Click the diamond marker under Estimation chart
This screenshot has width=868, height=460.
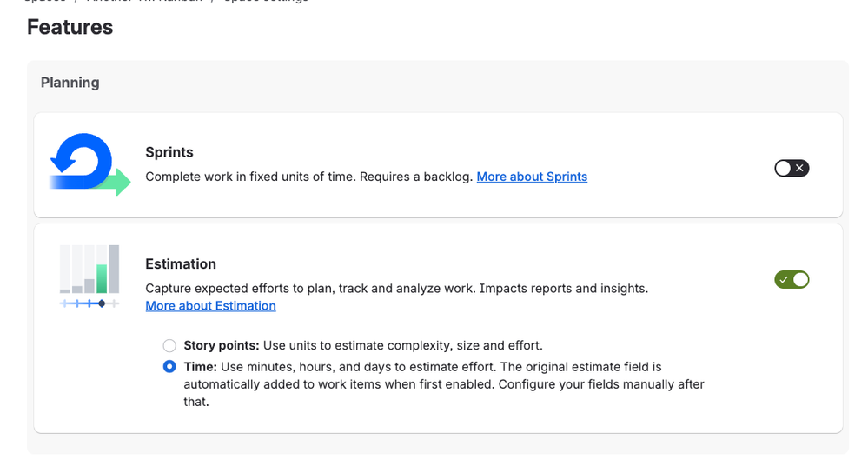102,303
